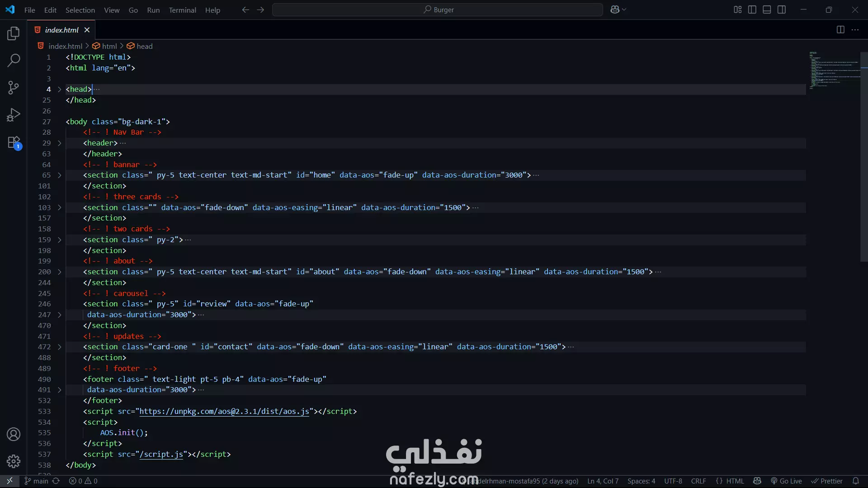Go forward using the right arrow
The height and width of the screenshot is (488, 868).
pyautogui.click(x=260, y=9)
